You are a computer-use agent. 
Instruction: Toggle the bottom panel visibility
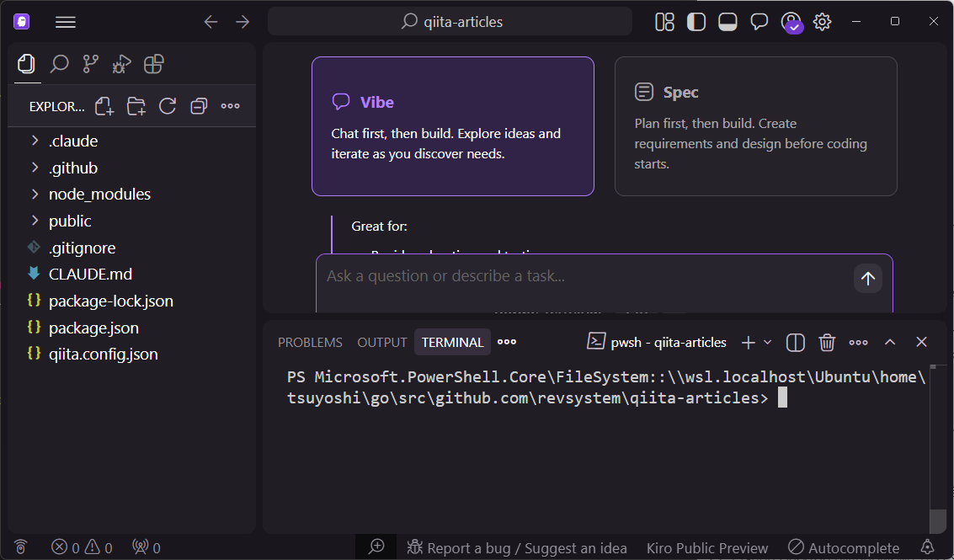(727, 22)
